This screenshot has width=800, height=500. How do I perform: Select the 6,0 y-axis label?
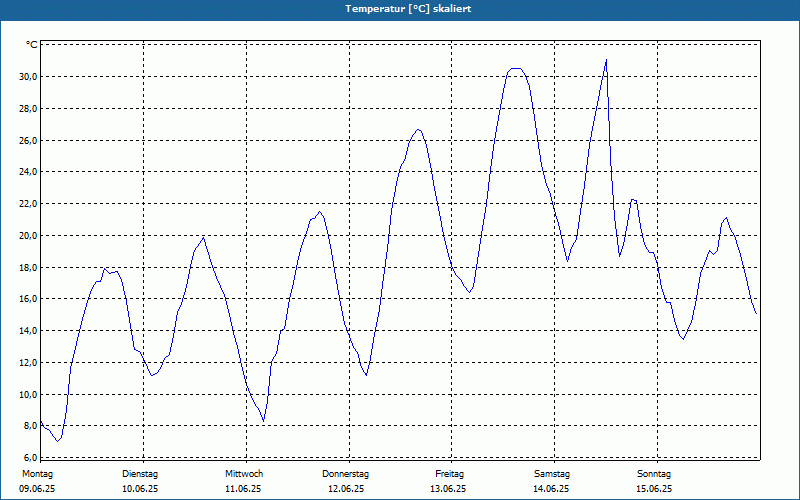[31, 458]
